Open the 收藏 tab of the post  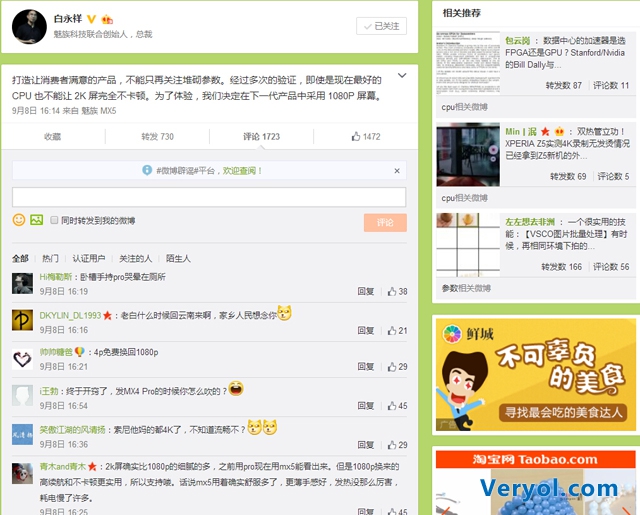(53, 137)
